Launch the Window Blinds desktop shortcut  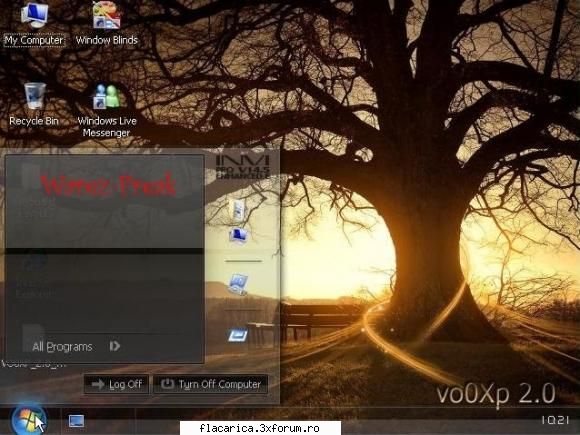pyautogui.click(x=107, y=24)
